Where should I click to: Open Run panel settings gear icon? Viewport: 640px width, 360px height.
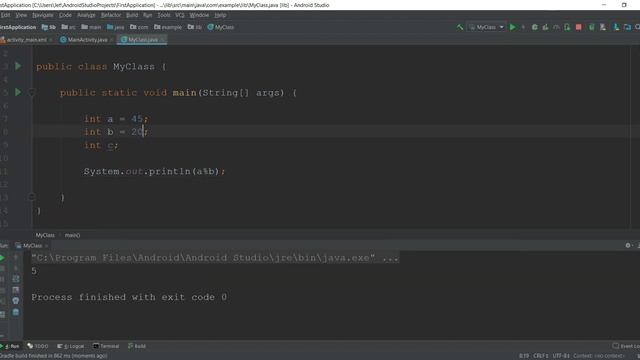628,245
